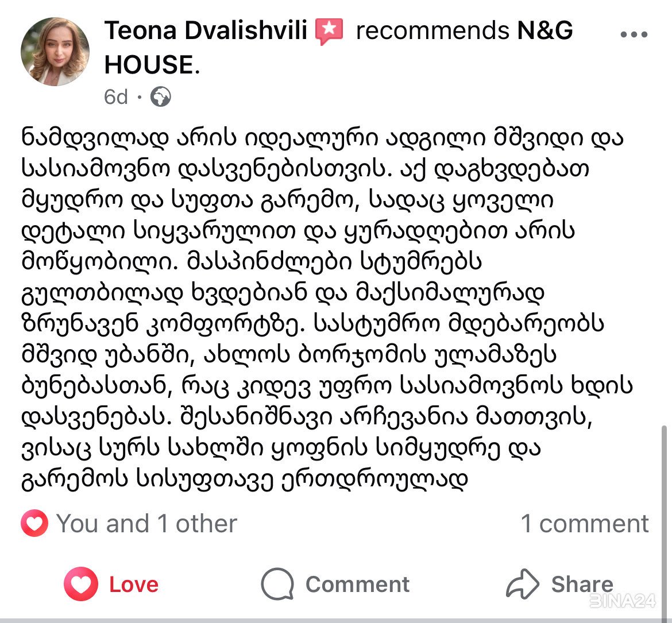The width and height of the screenshot is (672, 623).
Task: Click the Teona Dvalishvili name link
Action: [x=206, y=30]
